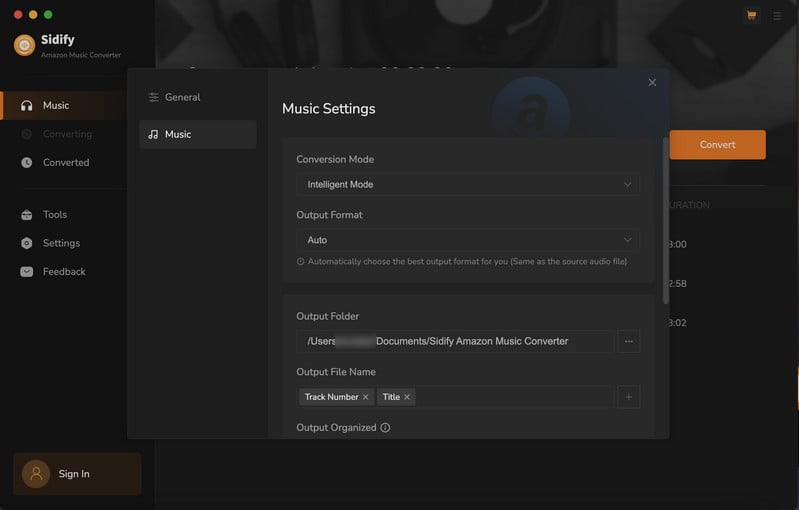Open the hamburger menu icon
Viewport: 799px width, 510px height.
pos(777,16)
